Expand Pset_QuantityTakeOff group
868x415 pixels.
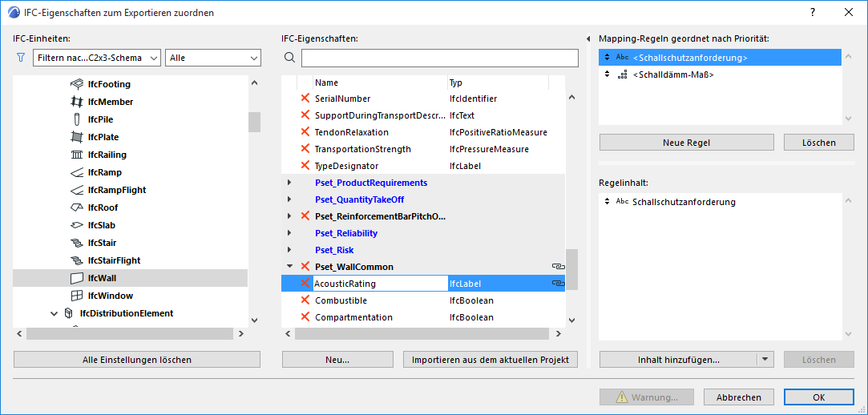point(289,199)
